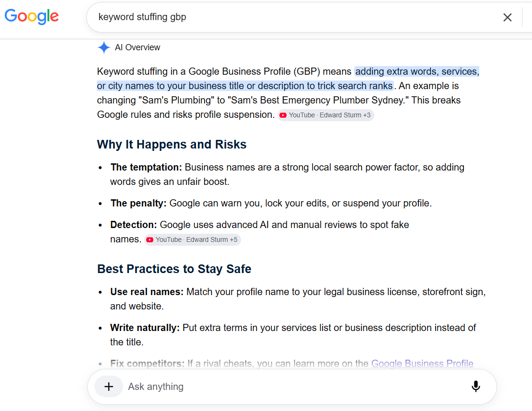Select the bold 'Detection:' text

coord(133,225)
